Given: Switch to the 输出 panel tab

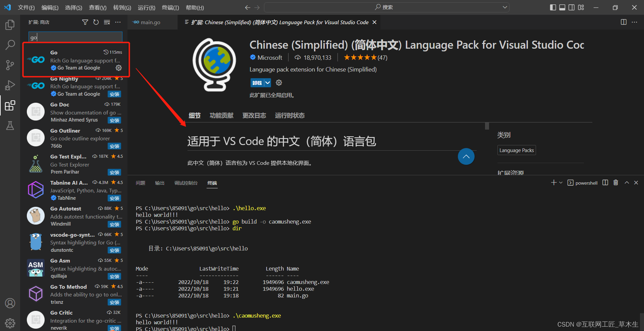Looking at the screenshot, I should point(160,183).
